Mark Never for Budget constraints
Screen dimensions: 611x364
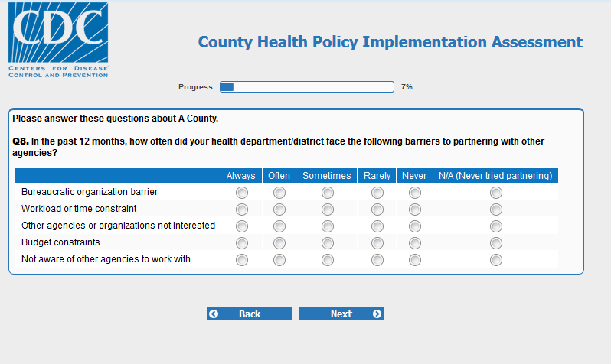click(415, 243)
